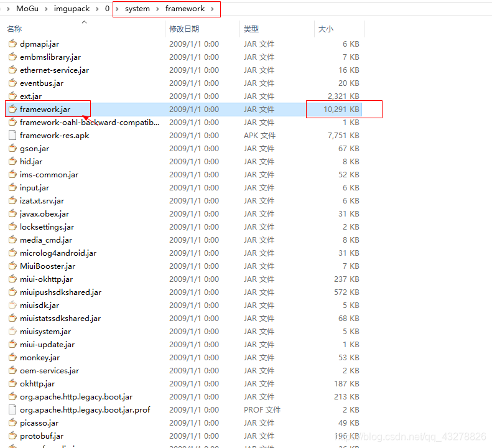Click the miui-okhttp.jar file icon
Image resolution: width=492 pixels, height=448 pixels.
(12, 279)
